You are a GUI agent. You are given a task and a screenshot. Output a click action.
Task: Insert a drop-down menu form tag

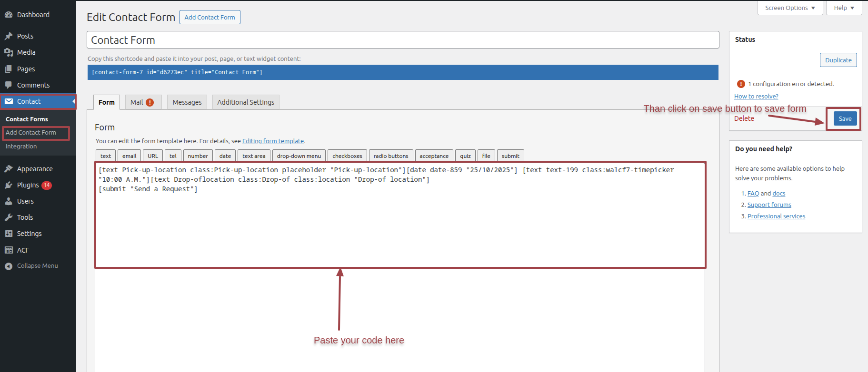299,156
